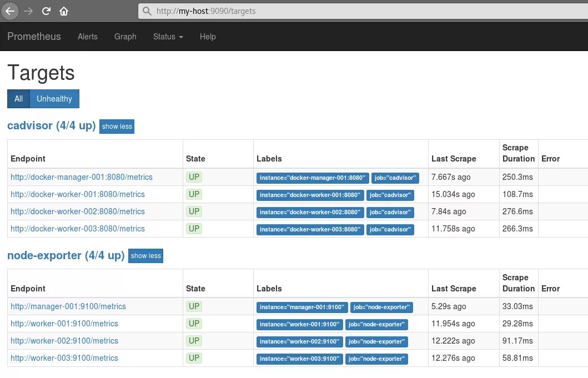Open docker-manager-001:8080/metrics endpoint link
This screenshot has width=588, height=378.
pos(82,177)
